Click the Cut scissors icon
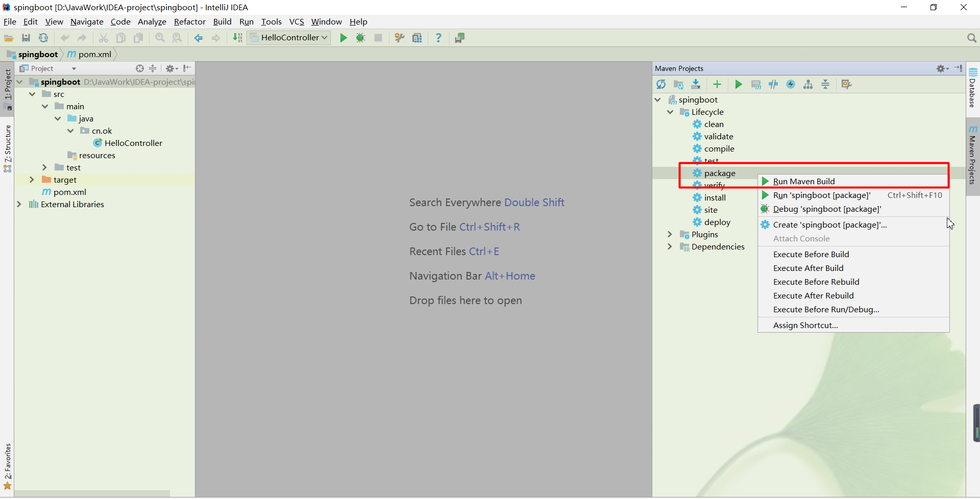This screenshot has height=499, width=980. 104,38
